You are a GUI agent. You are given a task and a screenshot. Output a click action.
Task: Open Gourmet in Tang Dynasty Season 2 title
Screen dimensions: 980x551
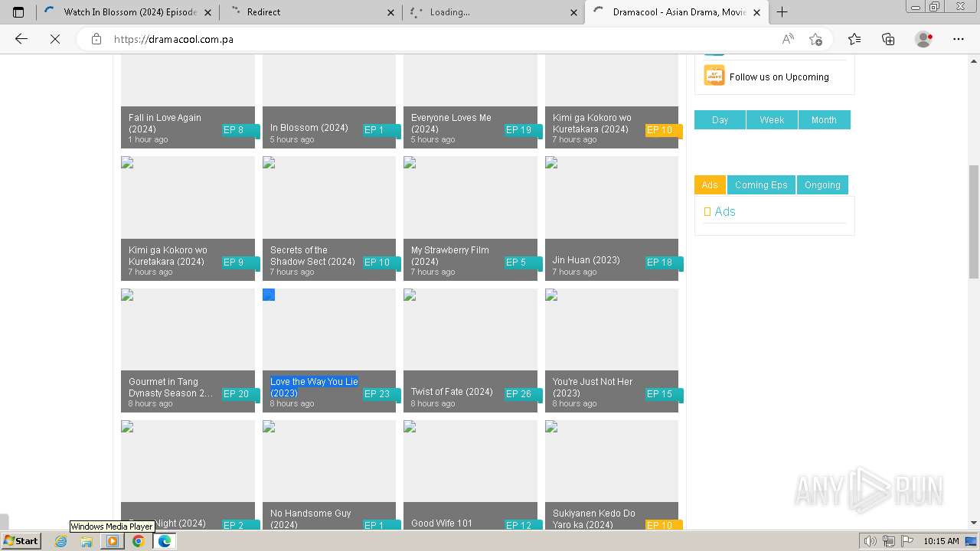[x=171, y=387]
